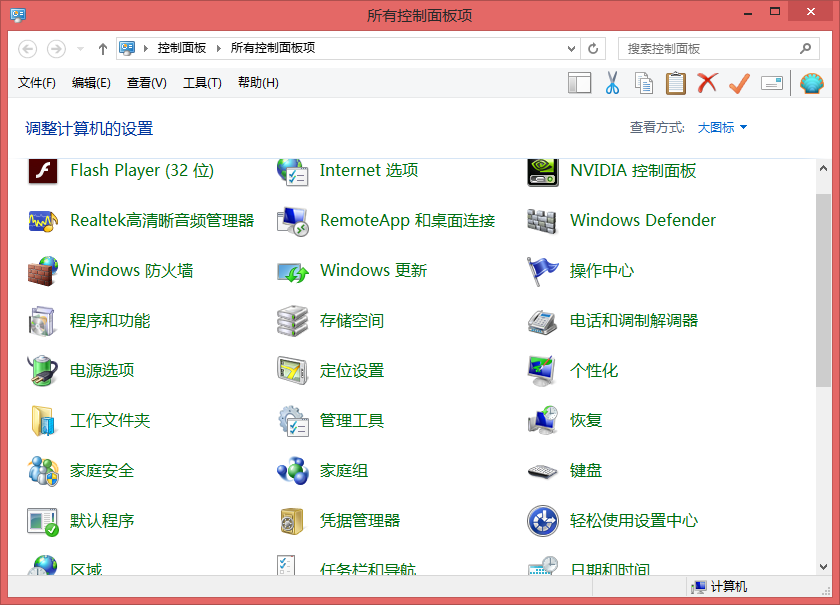
Task: Open the 工作文件夹 folder icon
Action: (42, 421)
